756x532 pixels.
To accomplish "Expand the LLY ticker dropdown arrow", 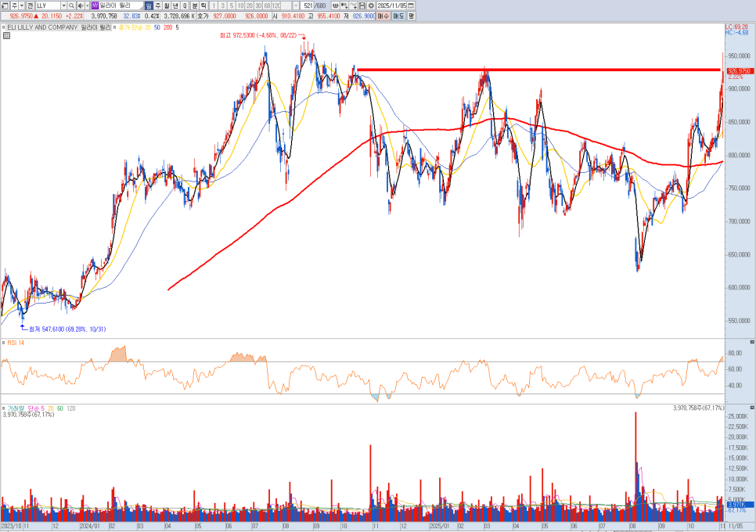I will pyautogui.click(x=62, y=5).
